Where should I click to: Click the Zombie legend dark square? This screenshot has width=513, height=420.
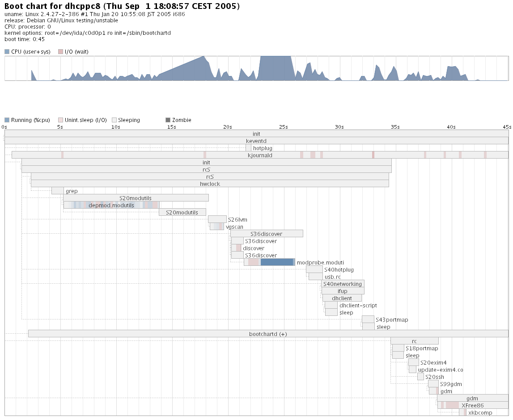(x=168, y=120)
